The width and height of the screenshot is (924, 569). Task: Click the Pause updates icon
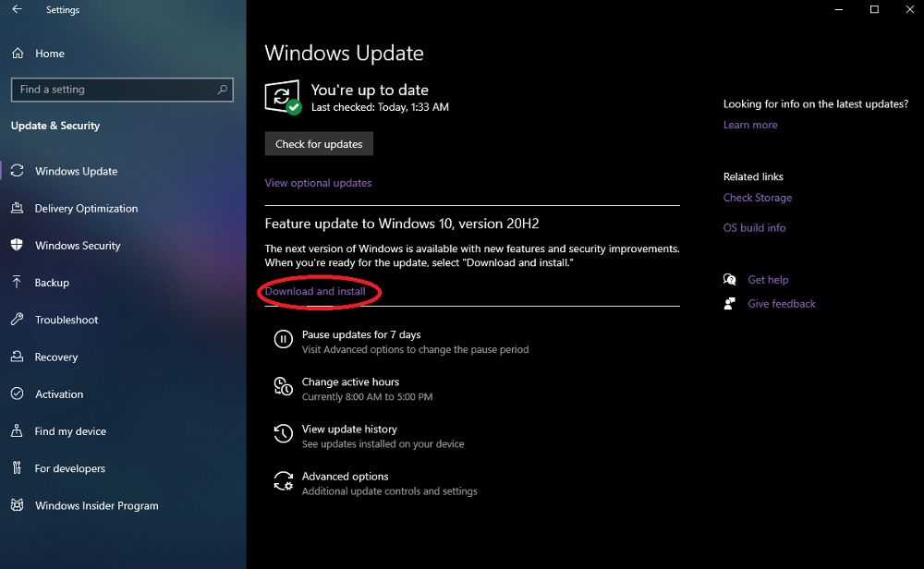coord(283,341)
